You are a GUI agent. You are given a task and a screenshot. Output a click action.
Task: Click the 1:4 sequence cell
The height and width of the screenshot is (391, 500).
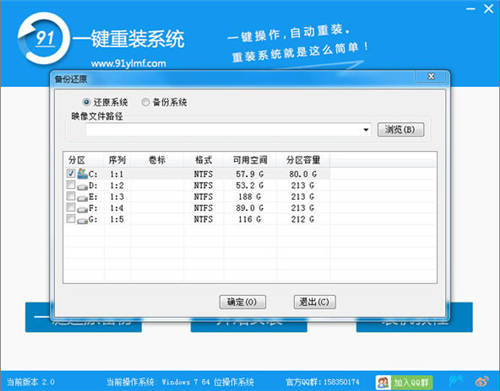[x=117, y=208]
